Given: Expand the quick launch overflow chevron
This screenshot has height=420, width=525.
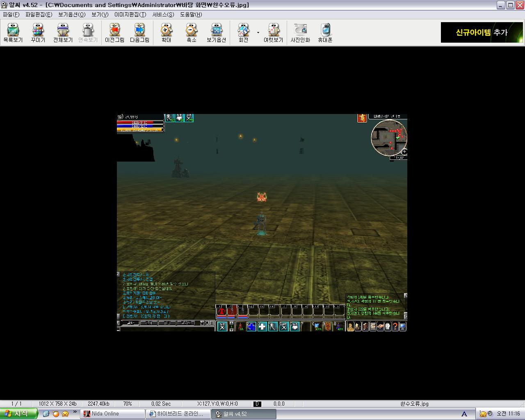Looking at the screenshot, I should click(75, 412).
